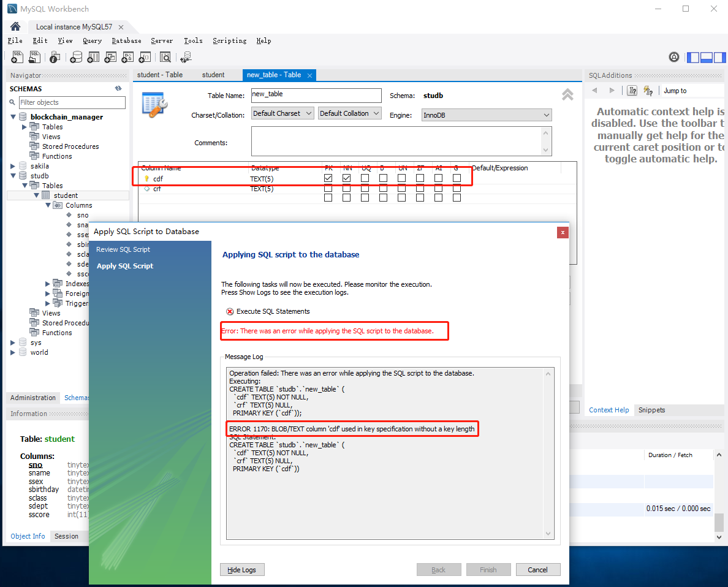Open the search table data tool
The image size is (728, 587).
(x=165, y=56)
